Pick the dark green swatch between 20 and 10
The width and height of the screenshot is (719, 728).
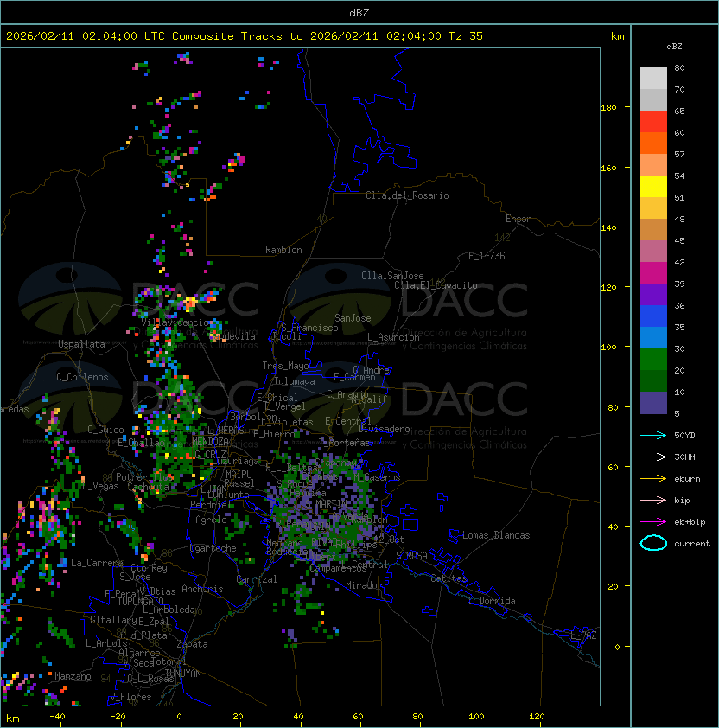pyautogui.click(x=653, y=380)
